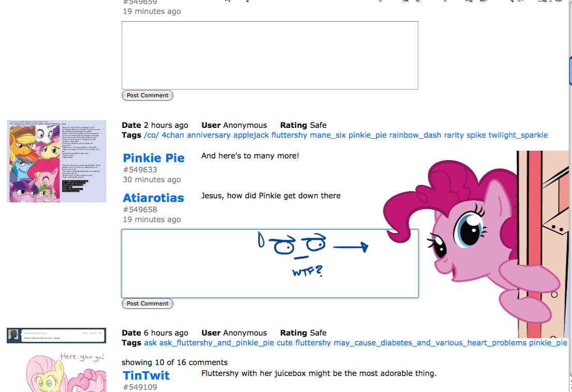The width and height of the screenshot is (572, 392).
Task: View the rainbow_dash tag
Action: [415, 135]
